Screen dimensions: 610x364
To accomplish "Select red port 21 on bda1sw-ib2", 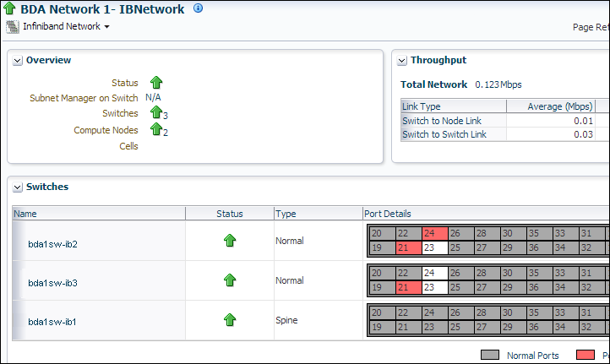I will click(409, 247).
